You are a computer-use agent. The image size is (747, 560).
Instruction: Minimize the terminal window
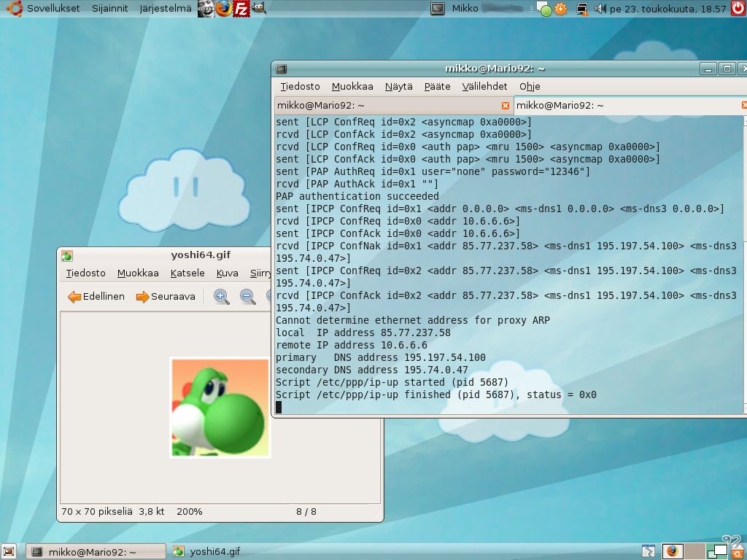(708, 69)
